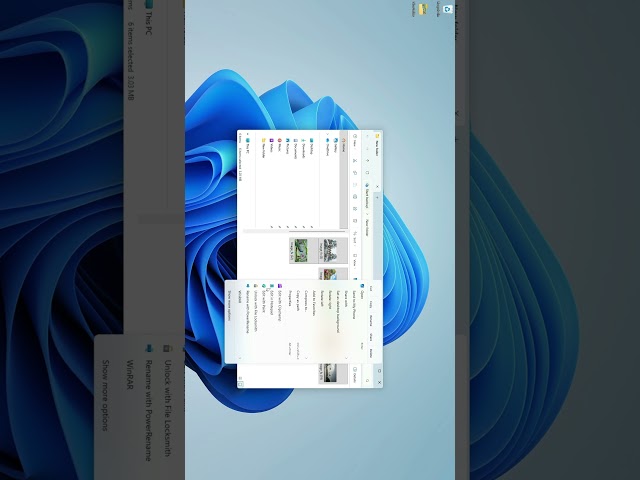The width and height of the screenshot is (640, 480).
Task: Click Cut in the context menu top row
Action: 371,288
